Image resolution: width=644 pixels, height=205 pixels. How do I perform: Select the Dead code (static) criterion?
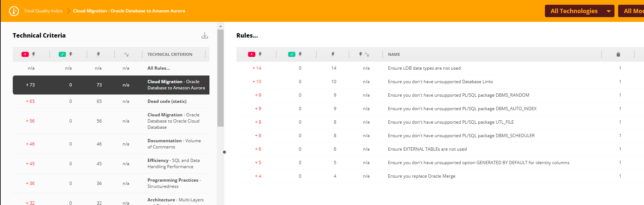[167, 101]
